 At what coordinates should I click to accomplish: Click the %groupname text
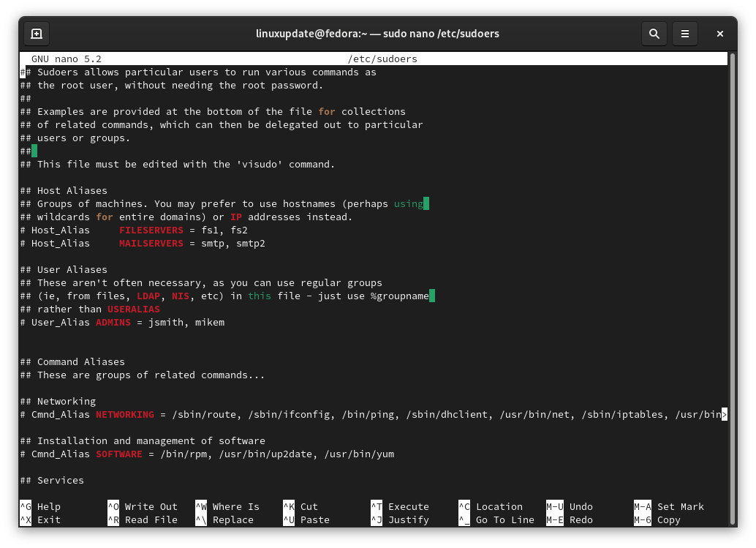(400, 296)
